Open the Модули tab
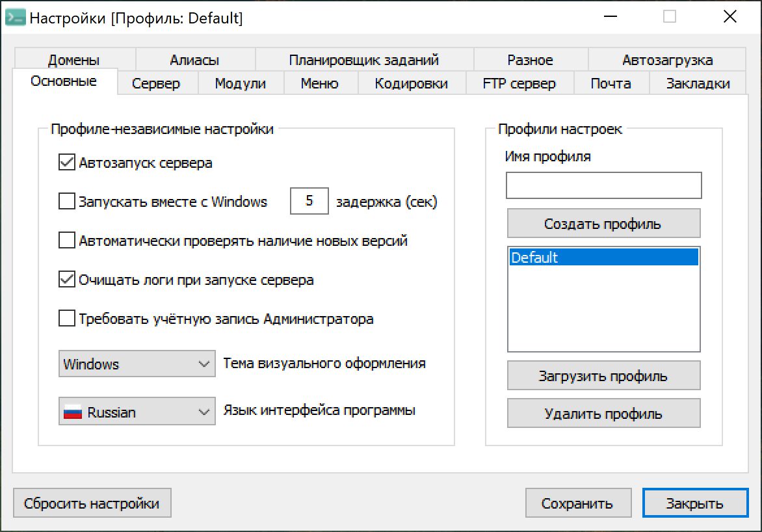The image size is (762, 532). click(x=240, y=83)
